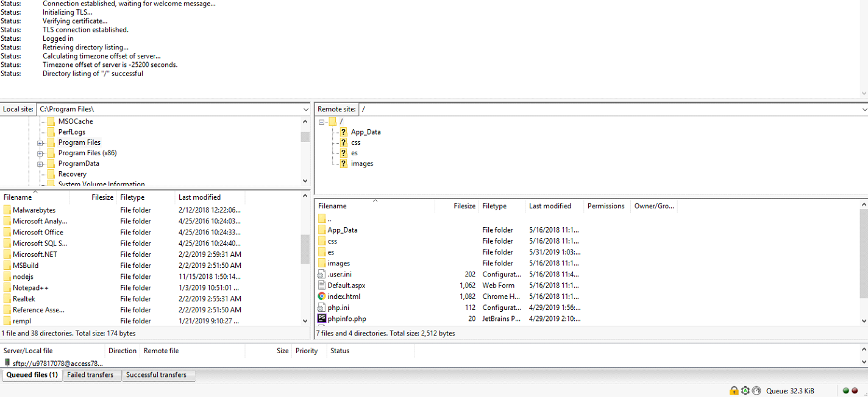Click the green send activity indicator

point(846,391)
